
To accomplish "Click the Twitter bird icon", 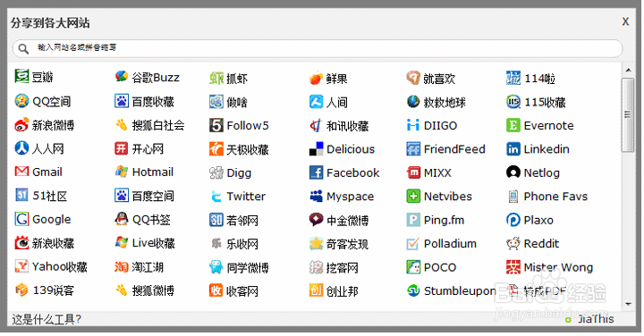I will point(216,196).
